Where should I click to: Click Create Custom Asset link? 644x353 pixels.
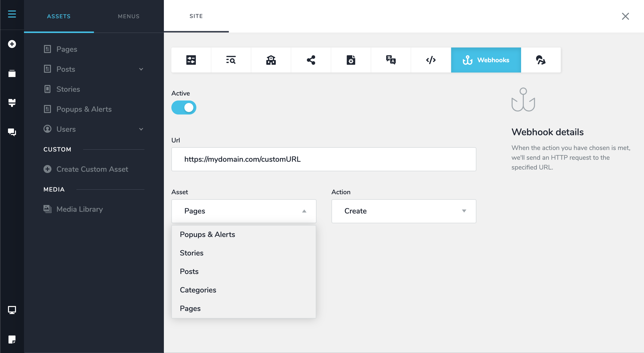[92, 169]
